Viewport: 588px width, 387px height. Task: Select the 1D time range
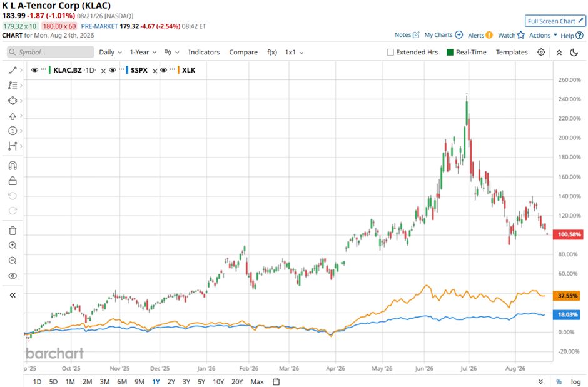37,382
